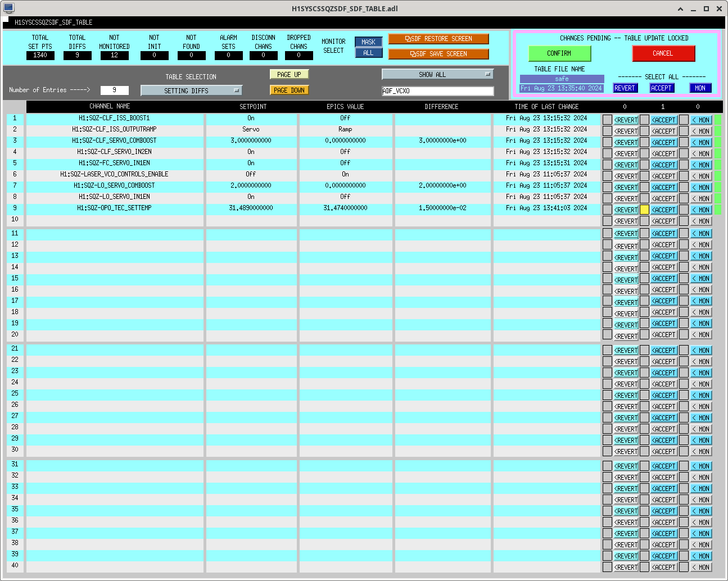
Task: Confirm the pending table changes
Action: 559,53
